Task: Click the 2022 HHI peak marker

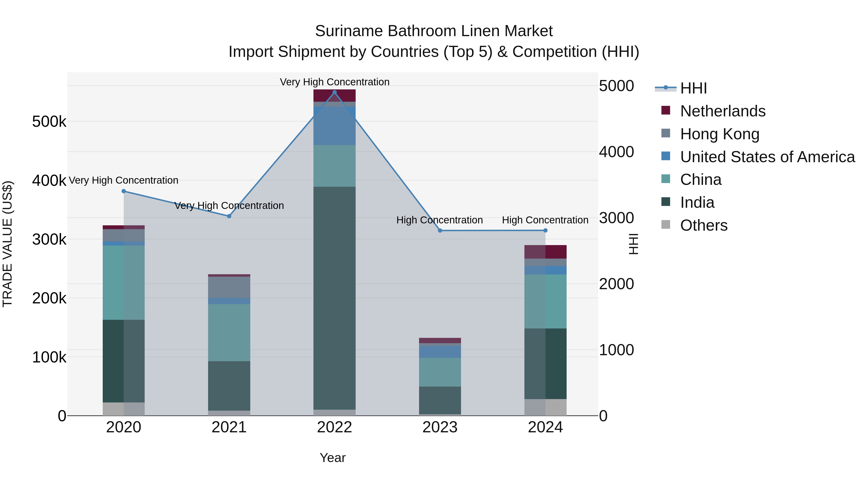Action: click(335, 92)
